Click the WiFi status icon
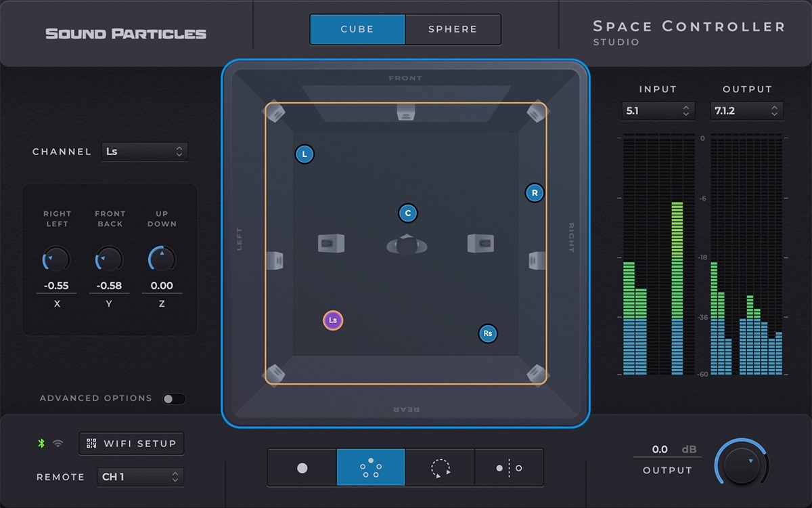Viewport: 812px width, 508px height. (x=58, y=444)
